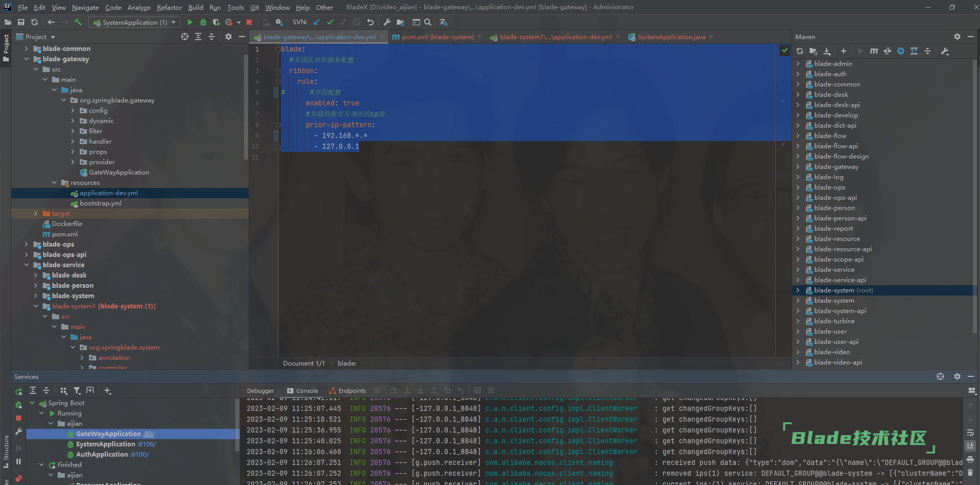
Task: Filter services with the funnel icon
Action: click(77, 391)
